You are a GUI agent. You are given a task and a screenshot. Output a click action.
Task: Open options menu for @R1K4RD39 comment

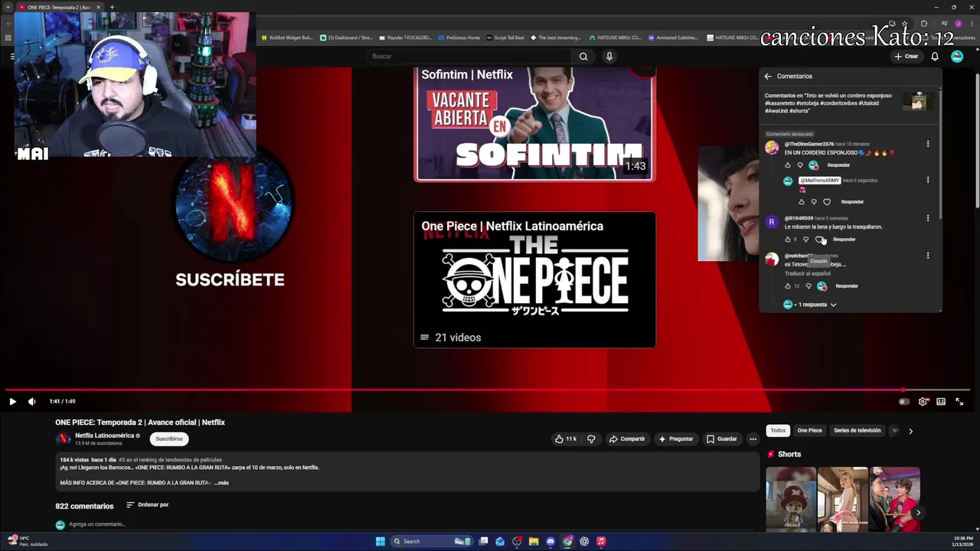tap(928, 218)
